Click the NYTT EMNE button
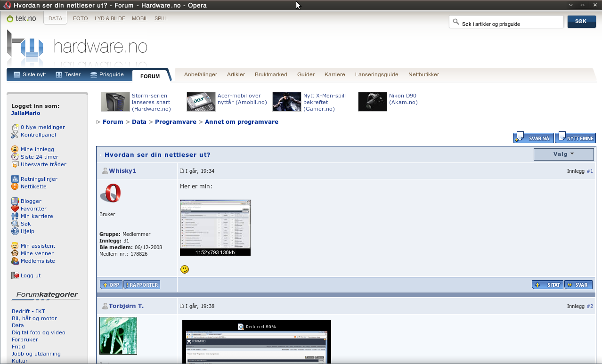602x364 pixels. pyautogui.click(x=575, y=138)
